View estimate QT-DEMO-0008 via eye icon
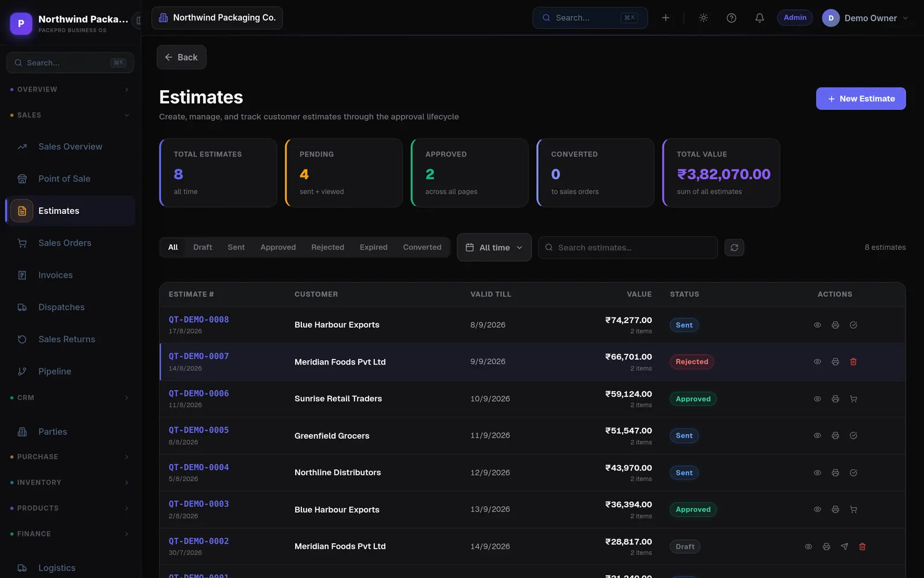This screenshot has width=924, height=578. (x=817, y=325)
